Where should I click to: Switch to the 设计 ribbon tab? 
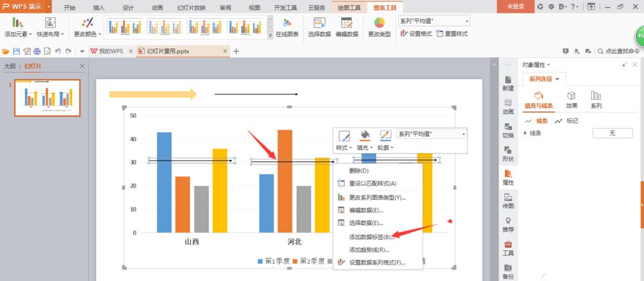(128, 7)
